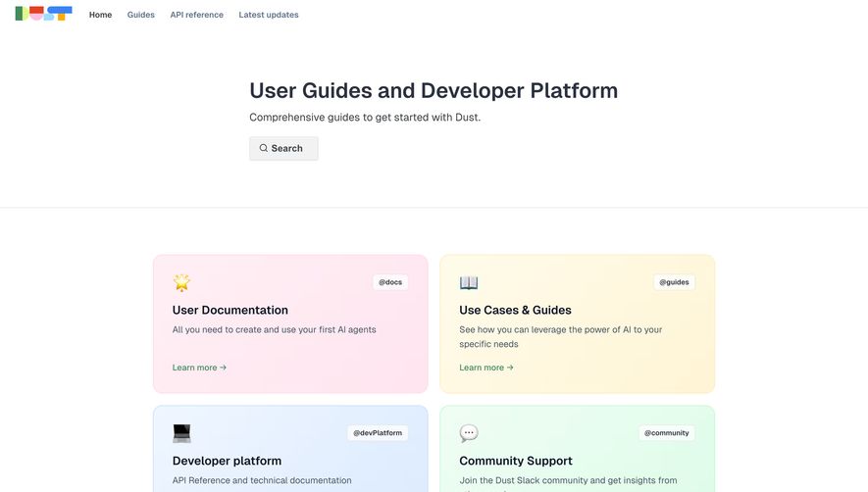Select the @guides tag badge
This screenshot has width=868, height=492.
click(x=674, y=282)
